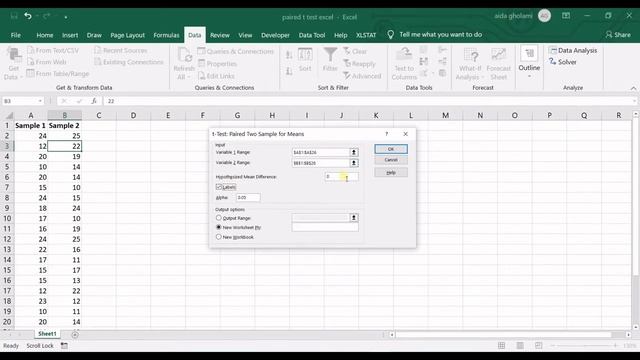Select New Workbook radio button
This screenshot has width=640, height=360.
(x=218, y=237)
